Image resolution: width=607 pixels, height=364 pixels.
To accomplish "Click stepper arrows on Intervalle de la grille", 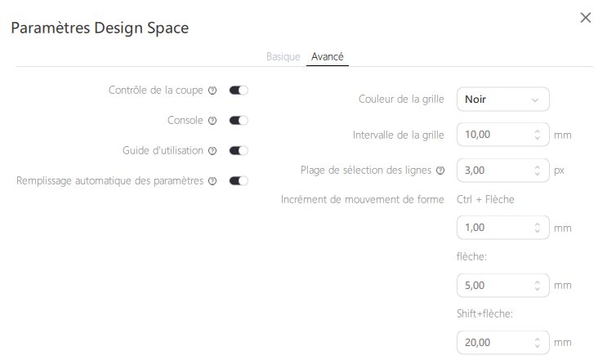I will pyautogui.click(x=538, y=135).
